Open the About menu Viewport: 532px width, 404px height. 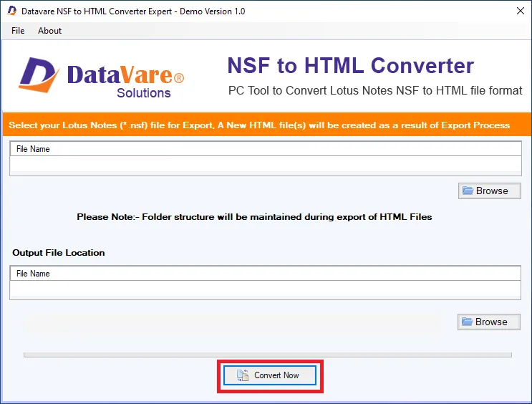click(49, 31)
